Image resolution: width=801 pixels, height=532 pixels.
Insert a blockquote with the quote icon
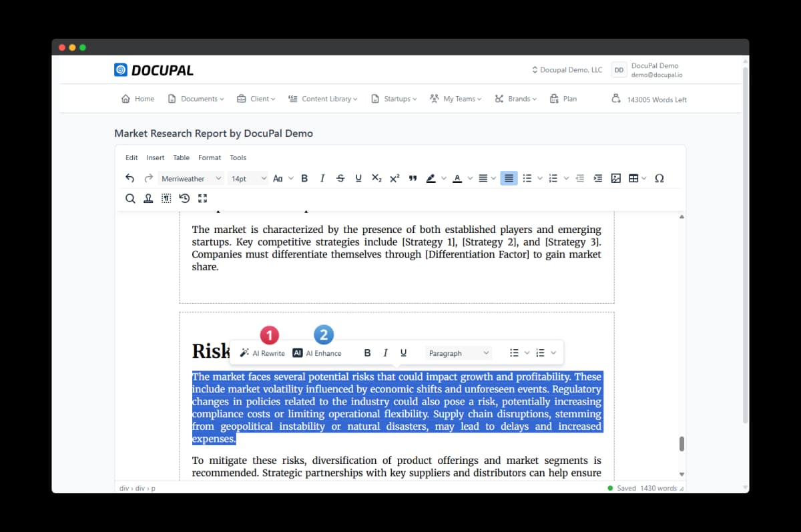413,178
